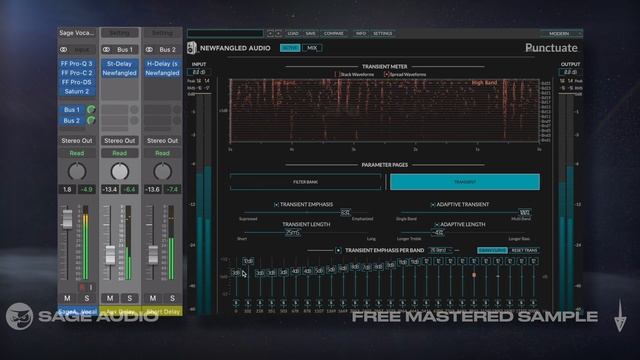Click input monitoring I button on Sage Vocal
Screen dimensions: 640x360
[x=91, y=287]
